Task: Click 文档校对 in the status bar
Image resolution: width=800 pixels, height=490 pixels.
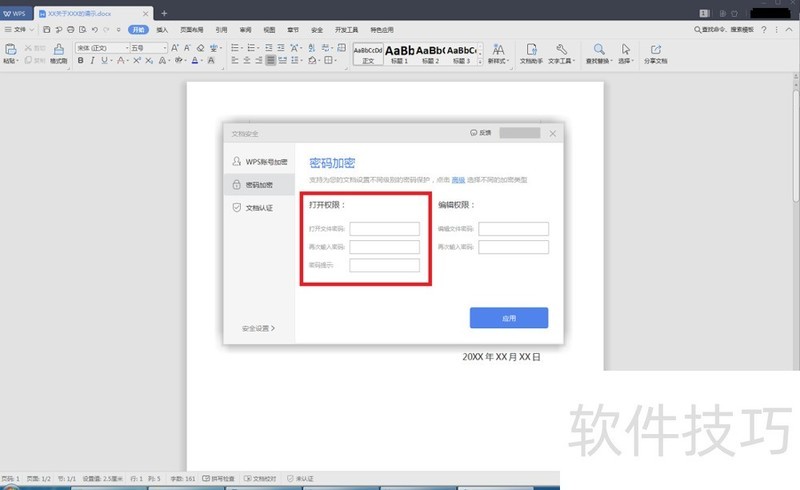Action: tap(260, 478)
